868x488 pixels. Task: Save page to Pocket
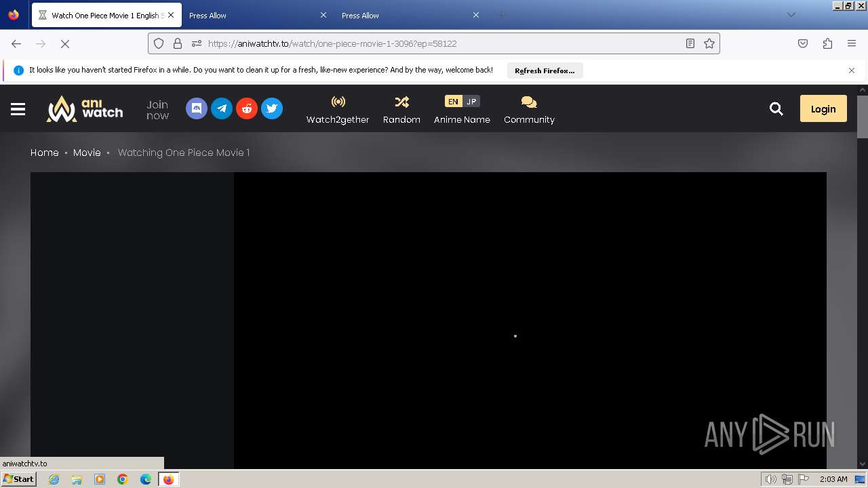click(803, 43)
